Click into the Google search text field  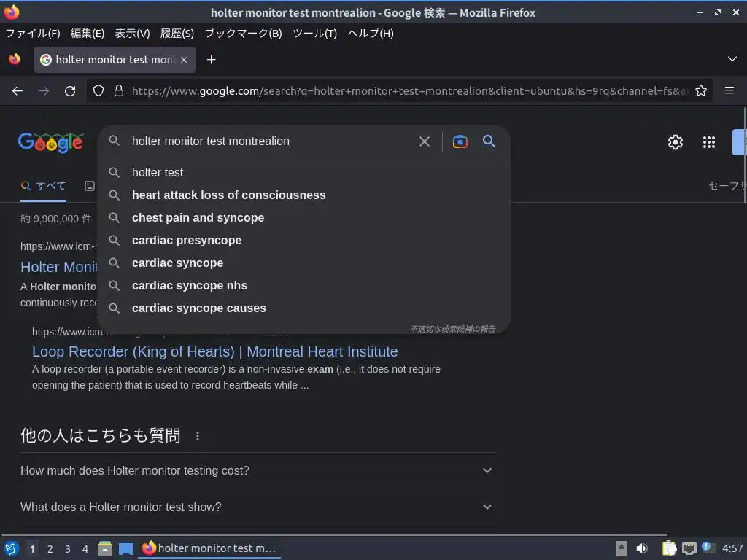point(271,141)
